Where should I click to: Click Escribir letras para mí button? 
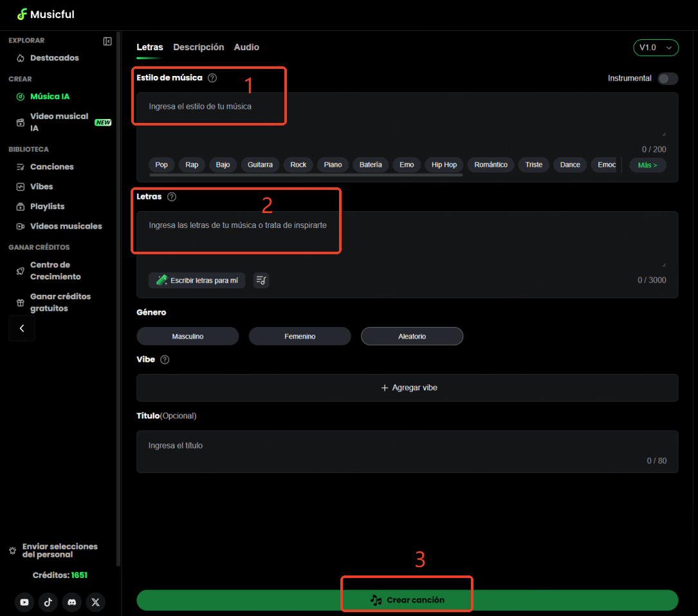pos(197,280)
